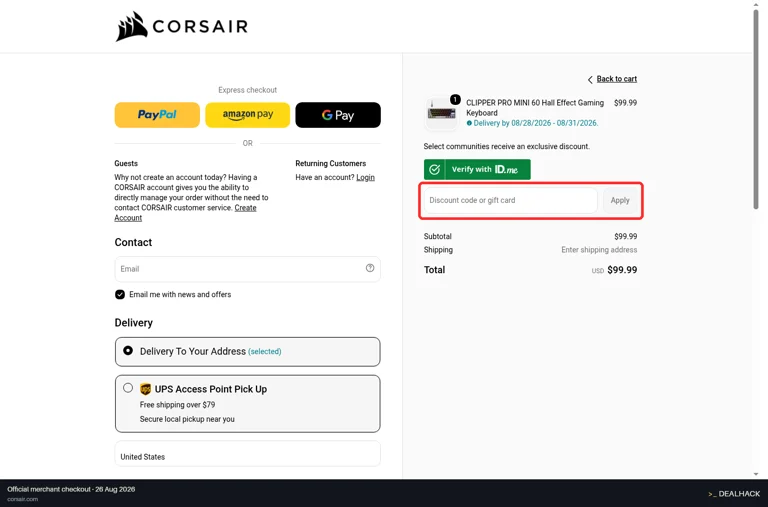This screenshot has width=768, height=507.
Task: Click the back chevron beside Back to cart
Action: pos(590,79)
